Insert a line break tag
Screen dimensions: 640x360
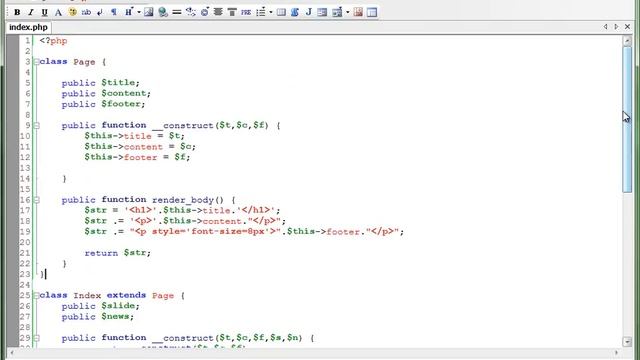[x=100, y=12]
